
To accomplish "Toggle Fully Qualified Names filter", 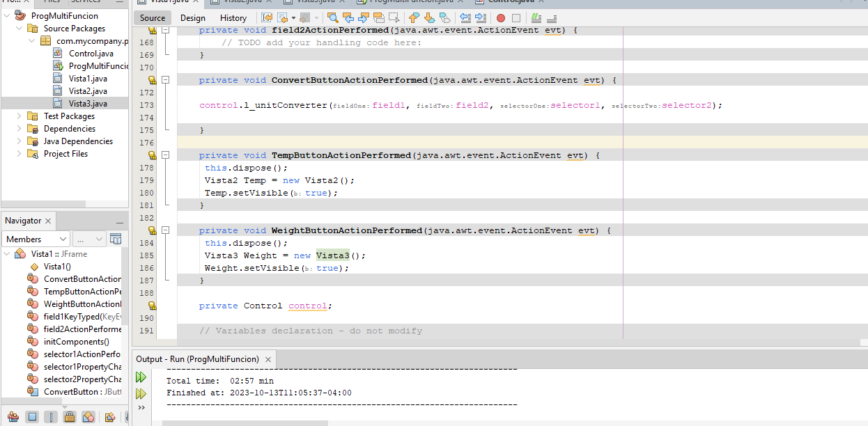I will [109, 417].
